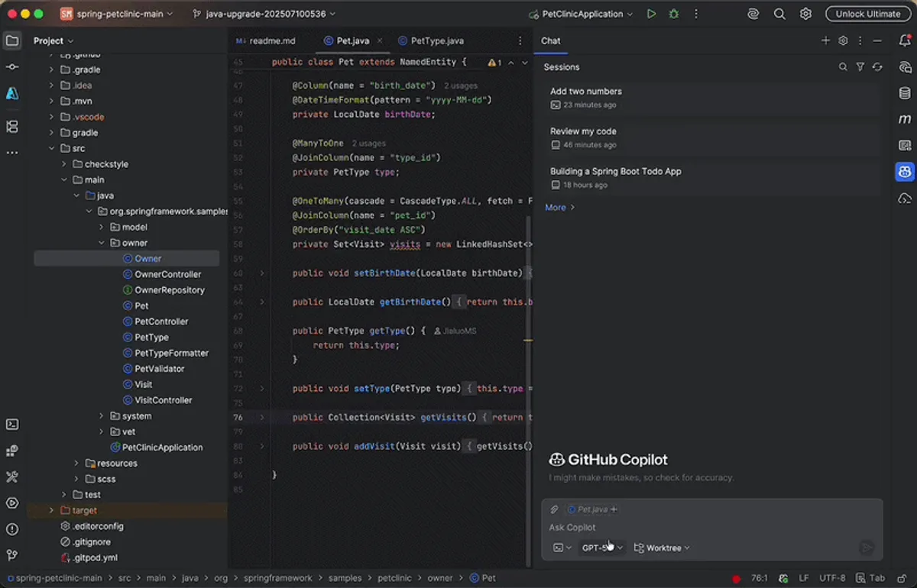Open the cloud icon in the right sidebar

tap(905, 199)
